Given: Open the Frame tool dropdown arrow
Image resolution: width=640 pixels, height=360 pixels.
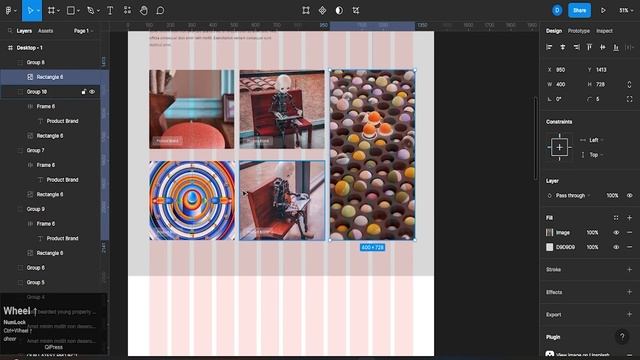Looking at the screenshot, I should [58, 11].
